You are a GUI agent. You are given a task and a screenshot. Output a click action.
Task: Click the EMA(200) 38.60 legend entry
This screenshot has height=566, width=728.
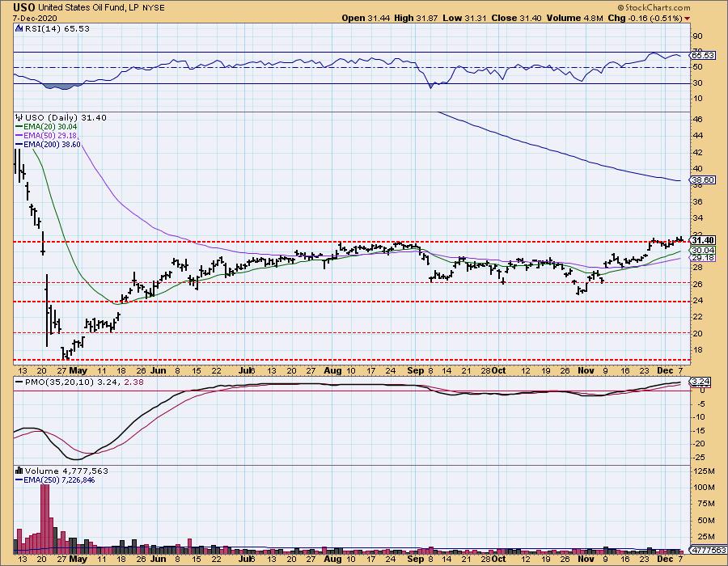48,144
